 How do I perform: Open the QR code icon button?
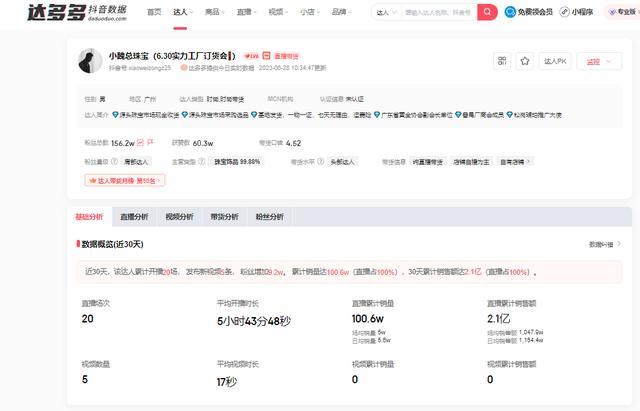click(x=502, y=61)
